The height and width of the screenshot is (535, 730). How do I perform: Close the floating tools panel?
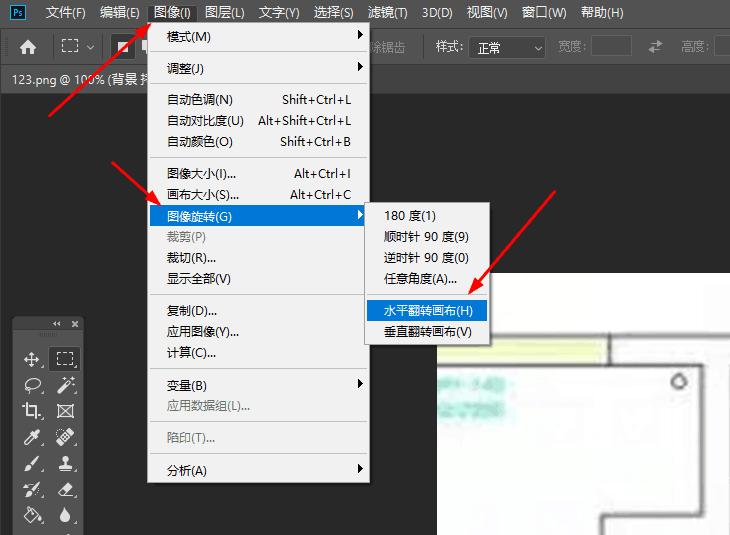(x=75, y=324)
